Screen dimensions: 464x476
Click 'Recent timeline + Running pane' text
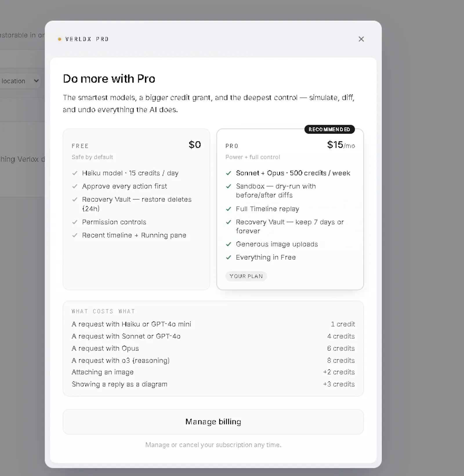tap(134, 235)
